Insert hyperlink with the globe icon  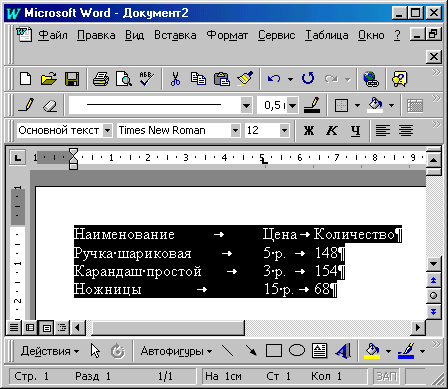(371, 79)
